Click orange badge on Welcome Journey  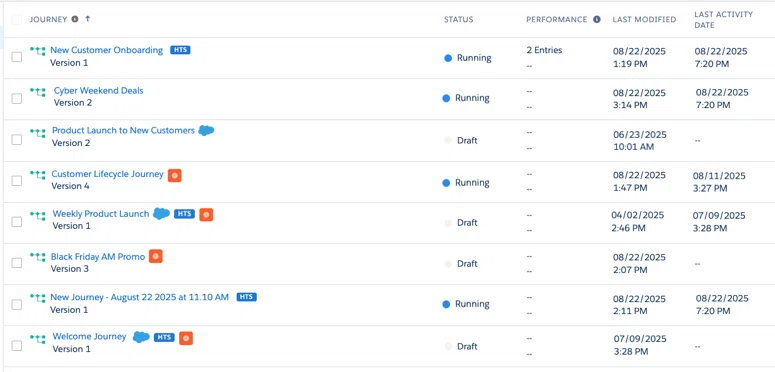click(x=186, y=338)
